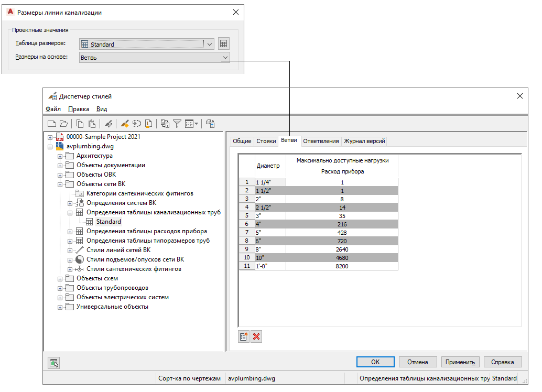The width and height of the screenshot is (542, 392).
Task: Click the select object icon at bottom left
Action: [53, 363]
